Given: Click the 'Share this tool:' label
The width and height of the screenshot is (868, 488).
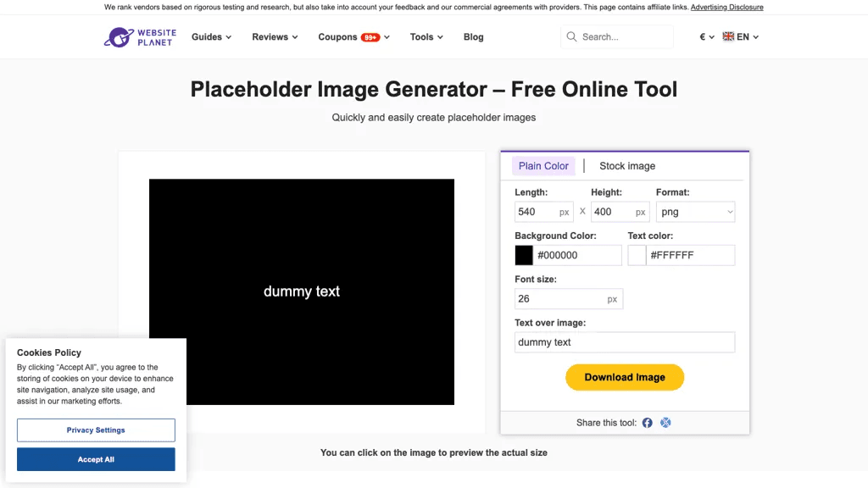Looking at the screenshot, I should 606,423.
